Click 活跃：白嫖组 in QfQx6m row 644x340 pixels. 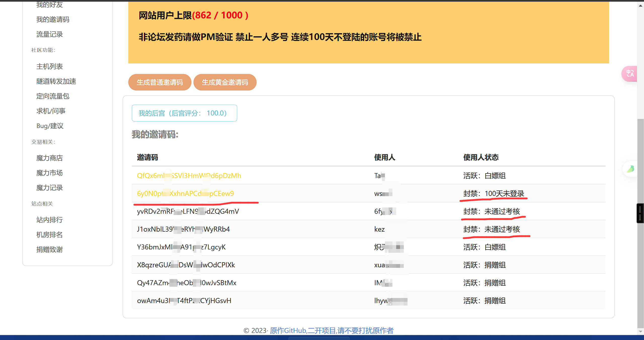click(x=485, y=176)
